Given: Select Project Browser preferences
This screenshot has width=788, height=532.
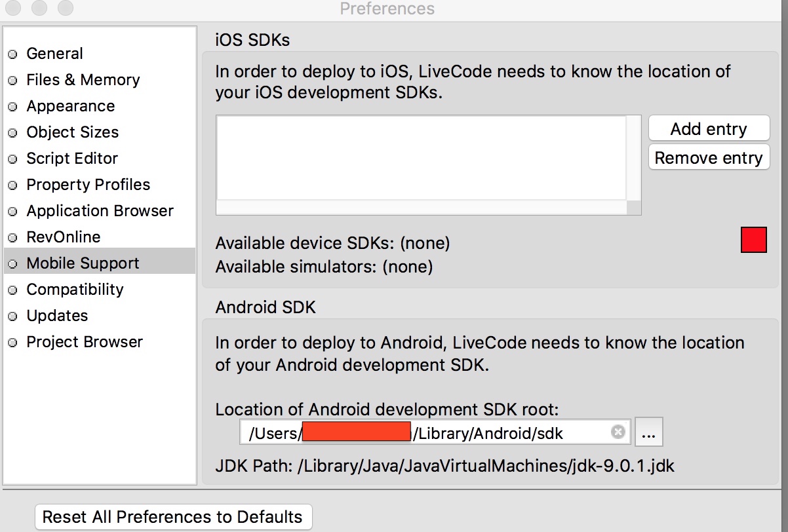Looking at the screenshot, I should point(84,342).
